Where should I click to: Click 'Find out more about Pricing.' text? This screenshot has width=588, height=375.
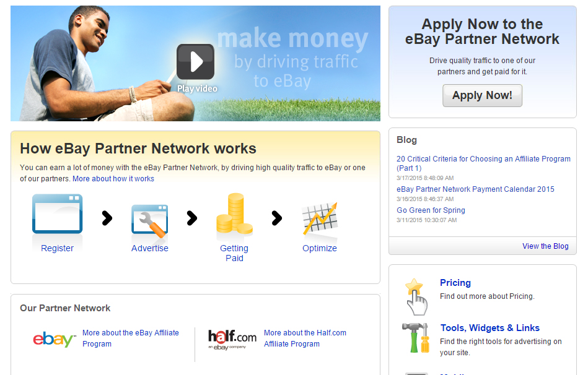point(487,296)
